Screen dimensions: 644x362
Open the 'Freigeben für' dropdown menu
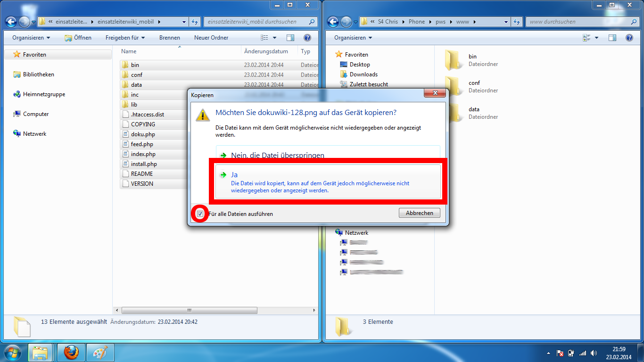coord(125,38)
